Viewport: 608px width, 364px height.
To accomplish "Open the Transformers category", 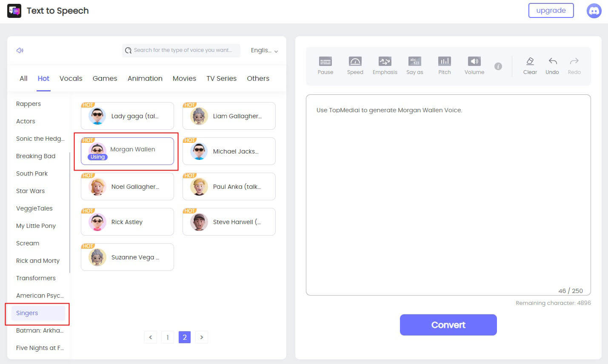I will click(36, 278).
